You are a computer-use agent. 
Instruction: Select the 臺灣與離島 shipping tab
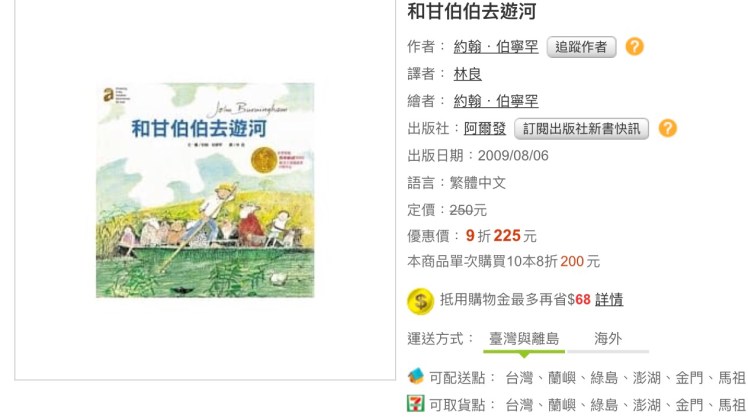point(524,339)
